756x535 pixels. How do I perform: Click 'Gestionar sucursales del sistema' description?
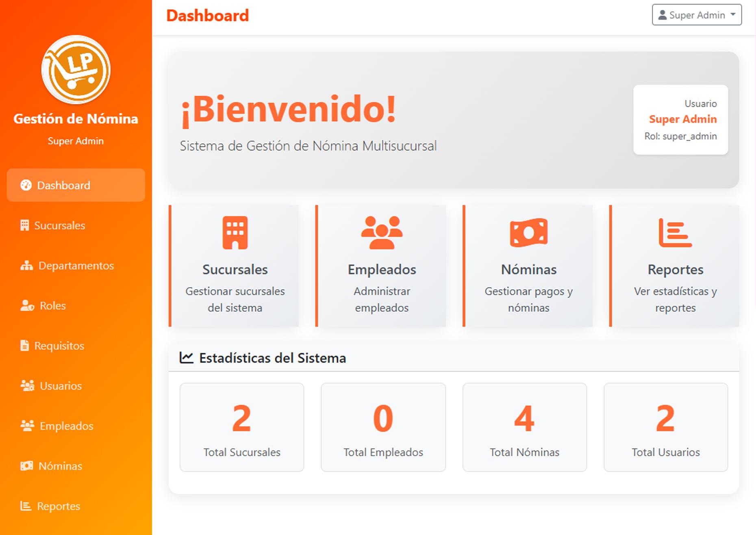click(235, 299)
